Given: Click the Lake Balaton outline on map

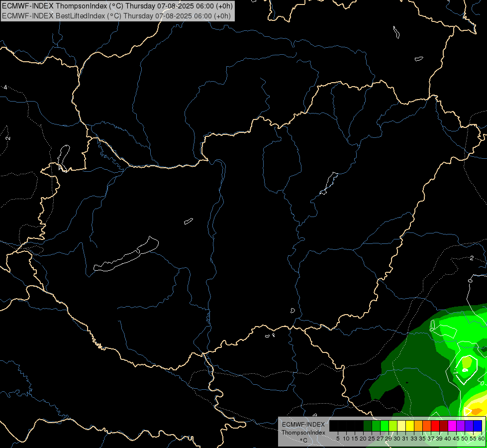Looking at the screenshot, I should tap(126, 255).
